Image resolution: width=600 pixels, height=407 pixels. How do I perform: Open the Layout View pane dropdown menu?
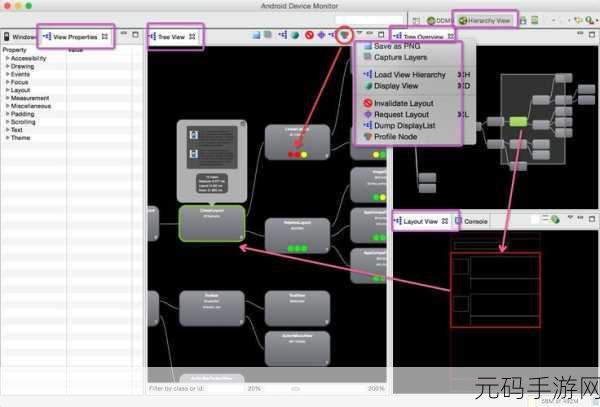click(x=570, y=218)
